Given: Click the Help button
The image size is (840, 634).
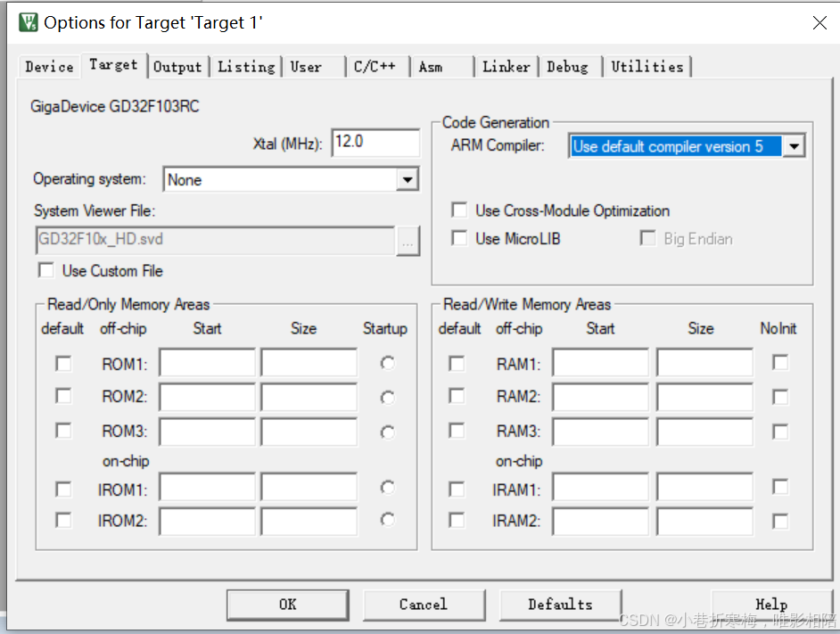Looking at the screenshot, I should tap(772, 605).
